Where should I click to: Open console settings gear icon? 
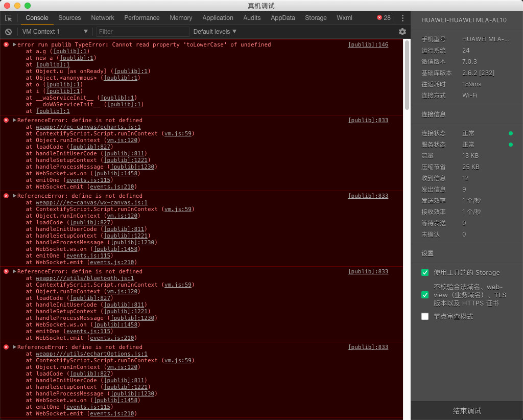[x=402, y=32]
